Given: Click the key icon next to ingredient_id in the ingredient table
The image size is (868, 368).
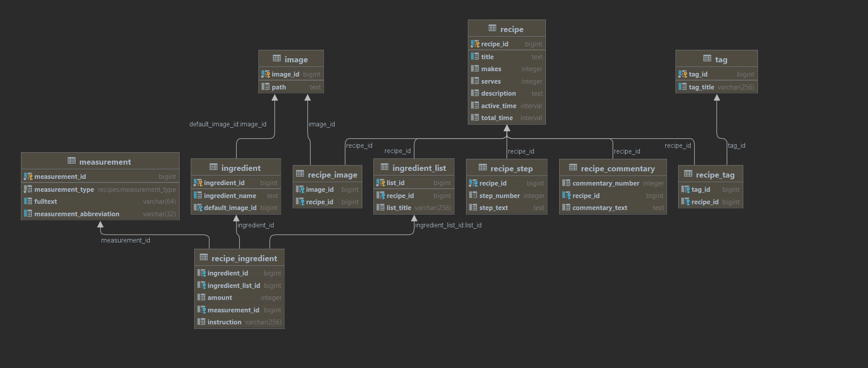Looking at the screenshot, I should pyautogui.click(x=198, y=182).
